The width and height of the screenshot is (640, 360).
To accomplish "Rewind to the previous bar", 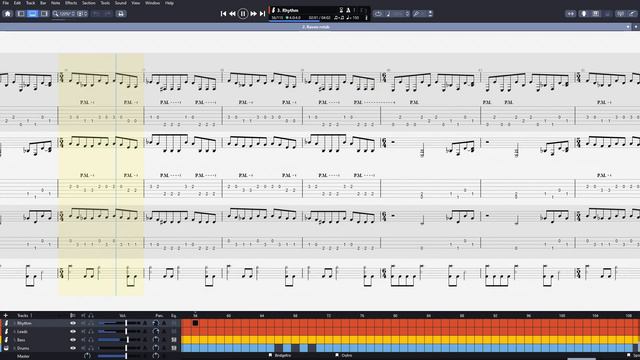I will point(232,14).
